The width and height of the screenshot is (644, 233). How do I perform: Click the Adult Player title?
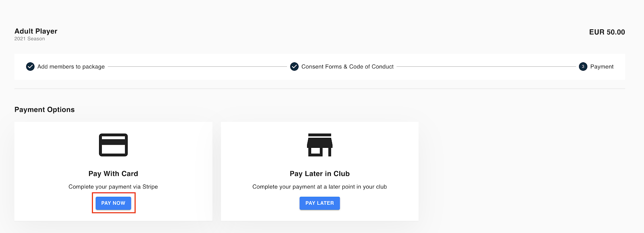tap(36, 31)
